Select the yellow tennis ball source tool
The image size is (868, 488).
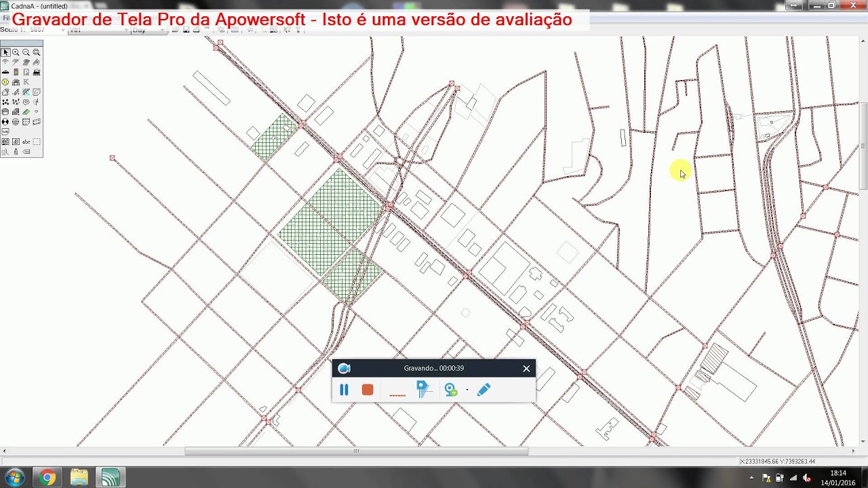pyautogui.click(x=5, y=82)
